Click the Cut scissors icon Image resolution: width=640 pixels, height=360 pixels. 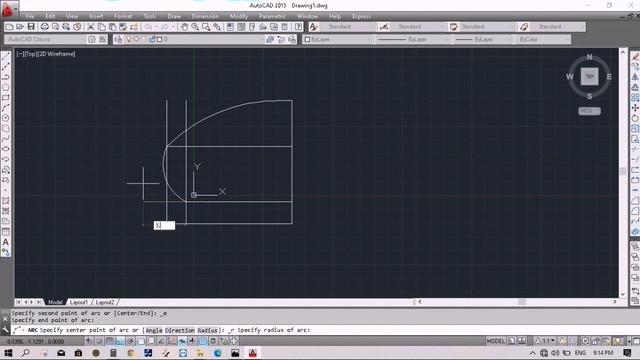(91, 27)
